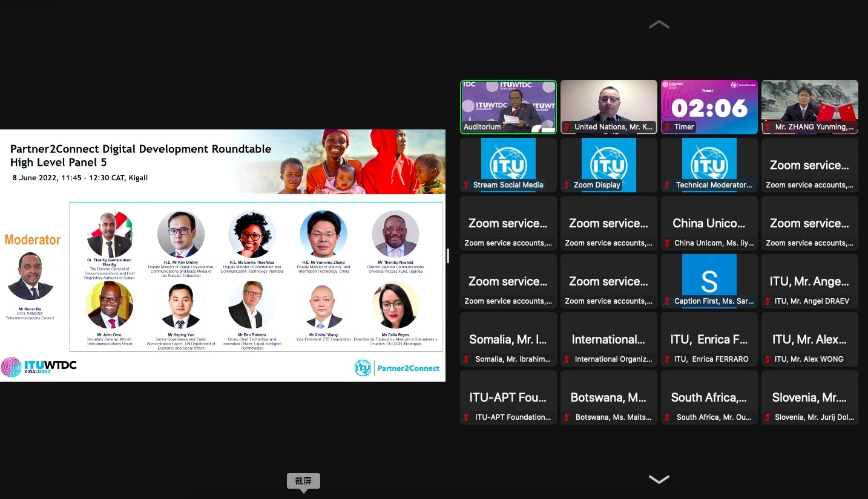
Task: Click moderator Mr Bocar Ba photo on slide
Action: [30, 276]
